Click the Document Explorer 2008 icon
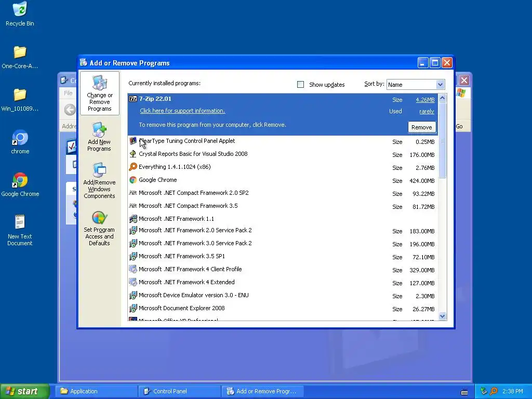 click(x=133, y=308)
